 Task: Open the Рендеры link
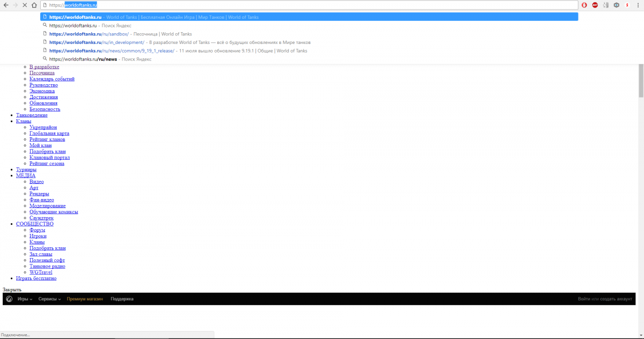(39, 194)
